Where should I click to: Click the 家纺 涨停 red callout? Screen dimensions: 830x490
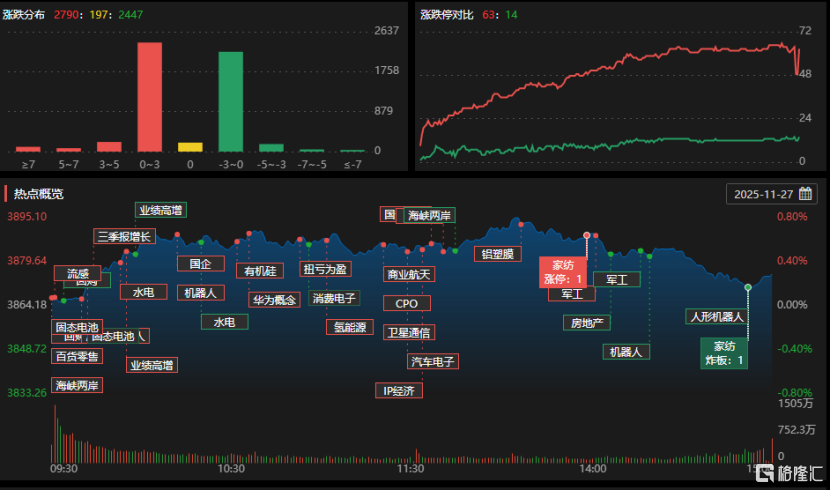pos(563,272)
